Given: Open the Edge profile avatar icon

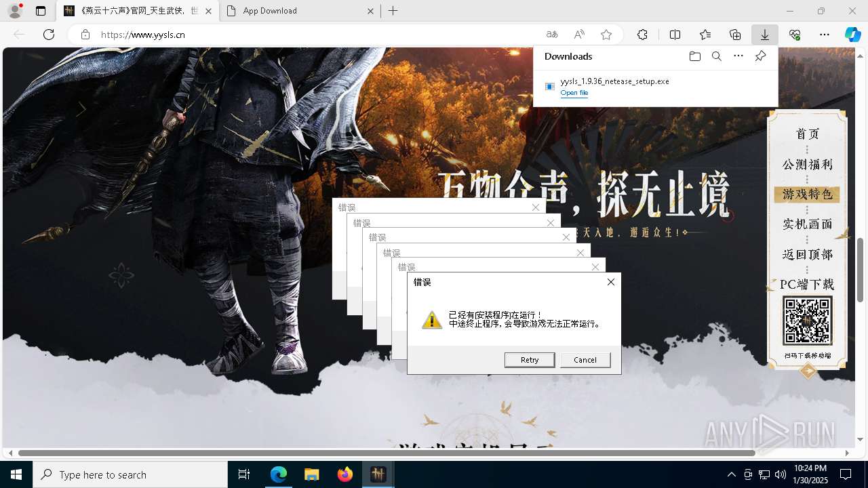Looking at the screenshot, I should pos(15,11).
